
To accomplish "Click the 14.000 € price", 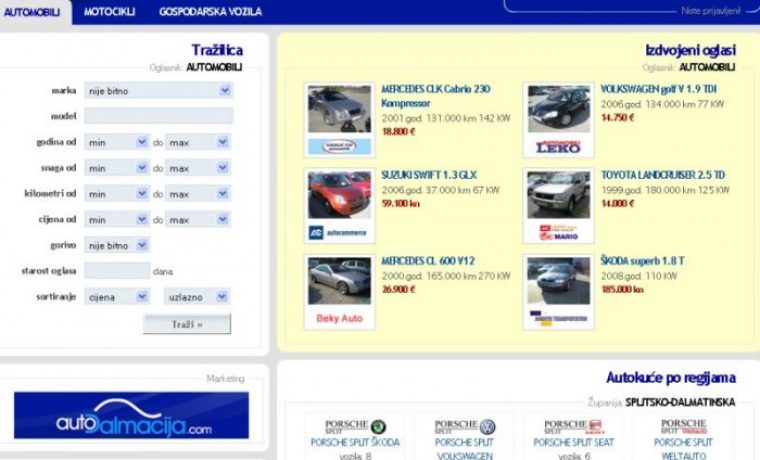I will click(x=618, y=204).
